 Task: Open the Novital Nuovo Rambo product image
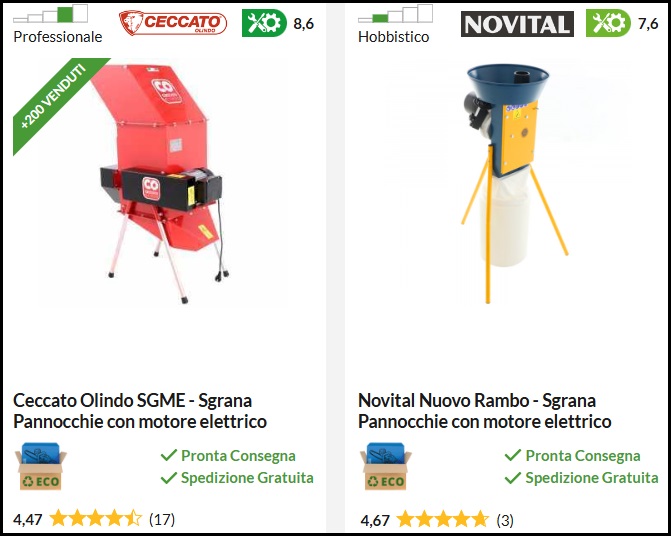click(511, 183)
